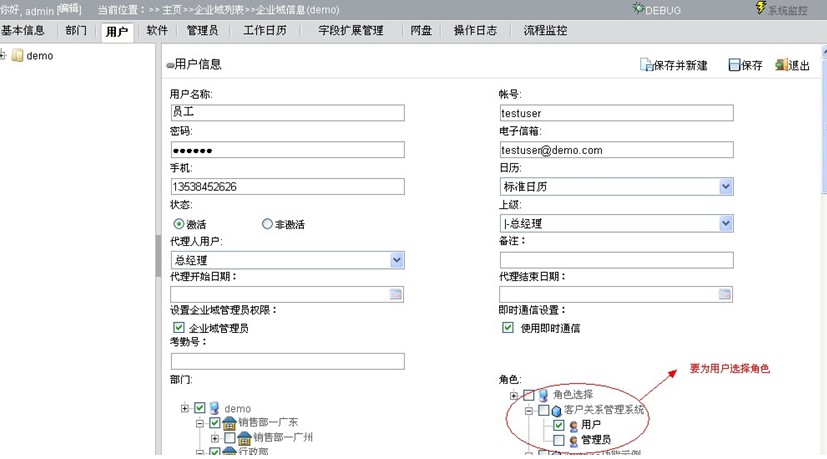Click the 角色选择 computer icon
Viewport: 827px width, 459px height.
(543, 395)
